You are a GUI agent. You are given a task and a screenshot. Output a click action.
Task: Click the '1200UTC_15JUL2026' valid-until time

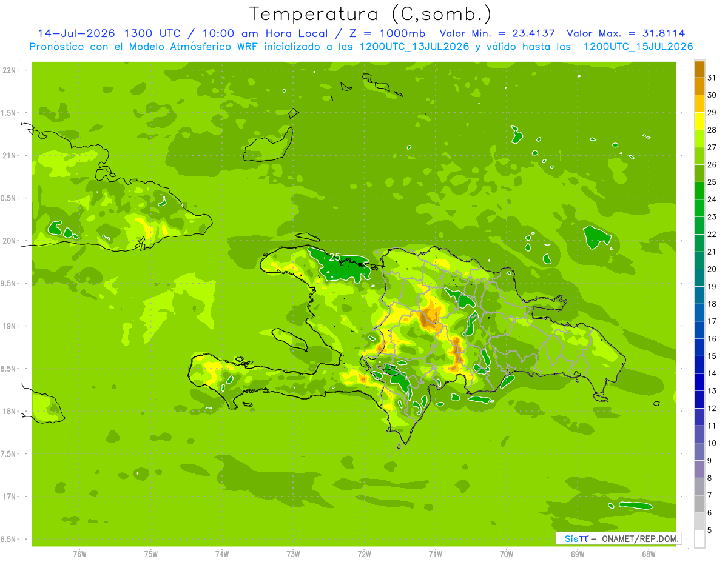638,47
